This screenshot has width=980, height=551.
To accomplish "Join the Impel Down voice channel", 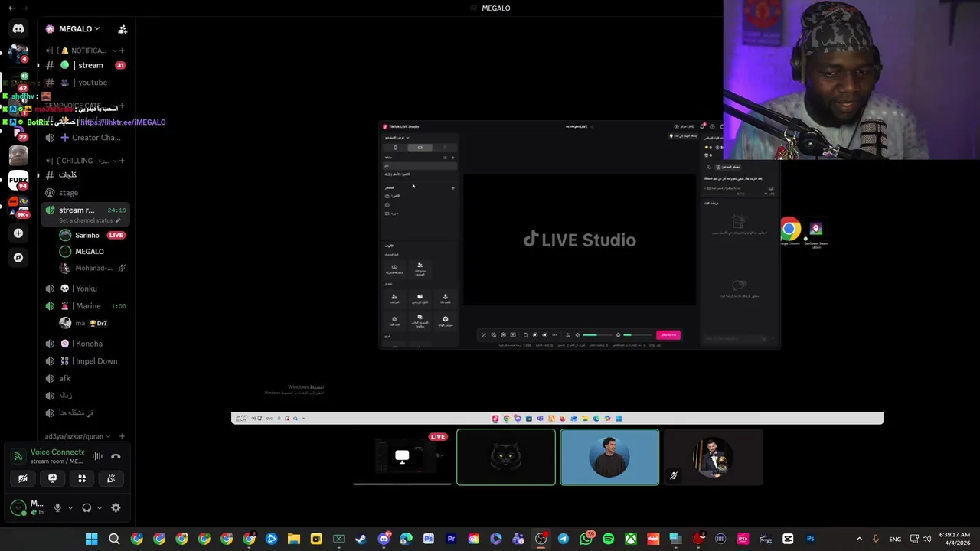I will coord(85,361).
